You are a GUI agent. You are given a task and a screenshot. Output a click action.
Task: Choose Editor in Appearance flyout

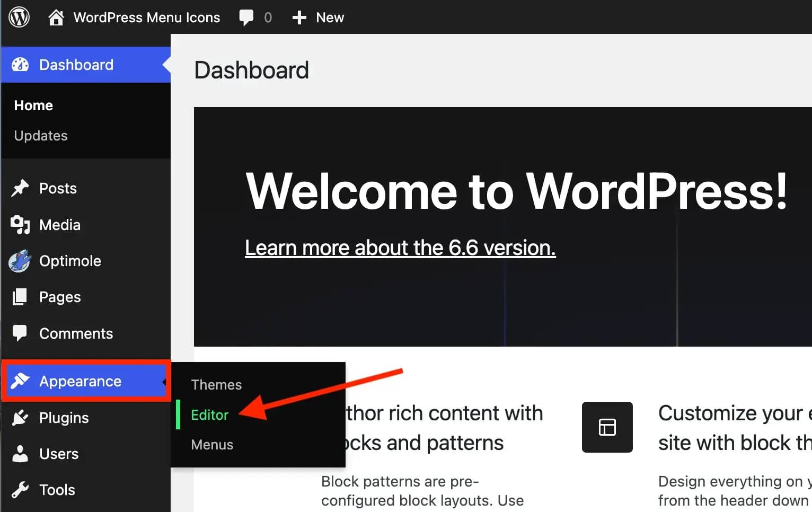pos(210,415)
